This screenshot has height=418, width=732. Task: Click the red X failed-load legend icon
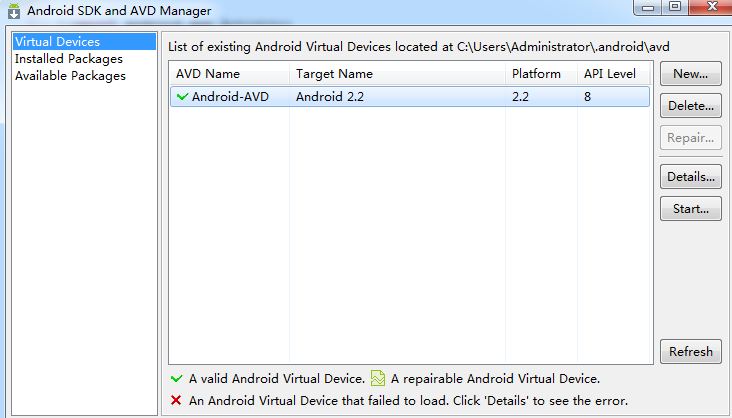(x=177, y=401)
